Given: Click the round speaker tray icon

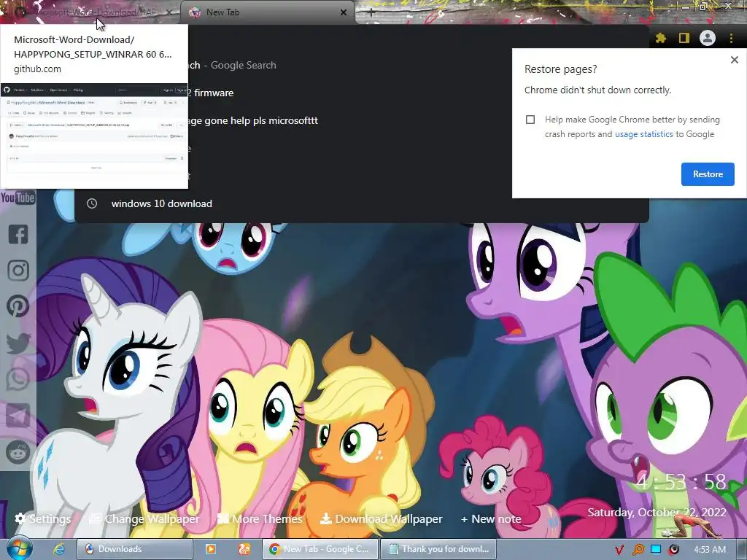Looking at the screenshot, I should coord(674,550).
